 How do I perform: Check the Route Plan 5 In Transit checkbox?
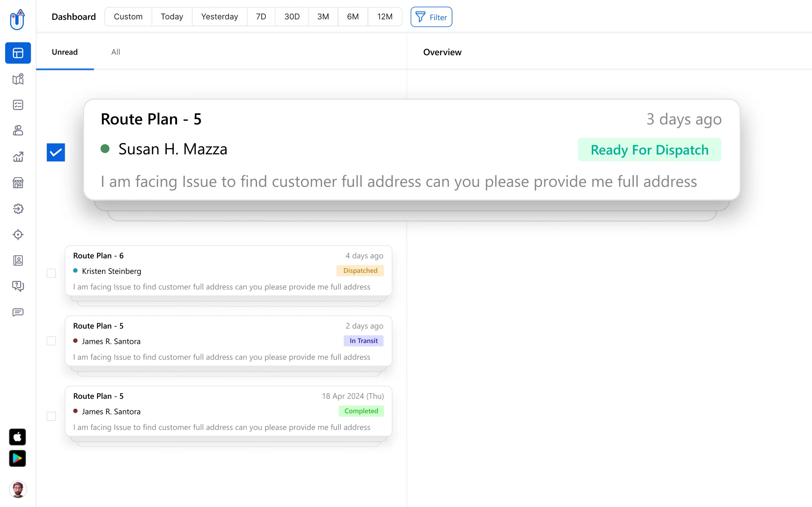click(x=51, y=341)
